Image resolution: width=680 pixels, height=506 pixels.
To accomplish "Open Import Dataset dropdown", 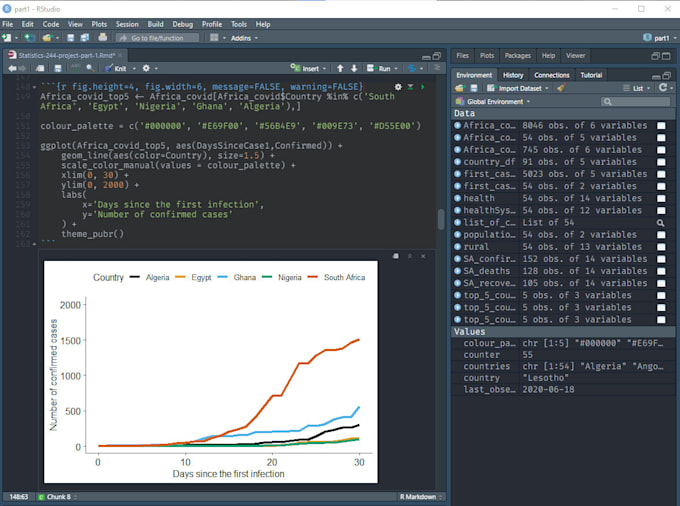I will (518, 88).
